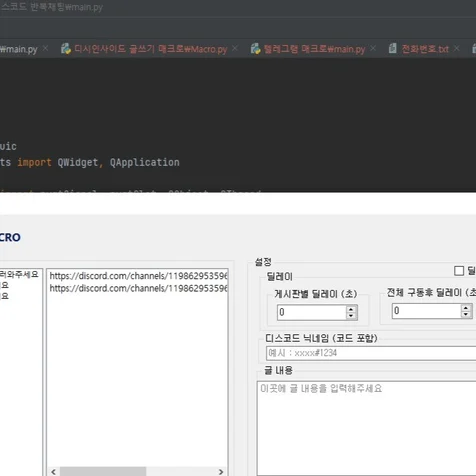Click the import keyword in the editor
The height and width of the screenshot is (476, 476).
click(34, 162)
